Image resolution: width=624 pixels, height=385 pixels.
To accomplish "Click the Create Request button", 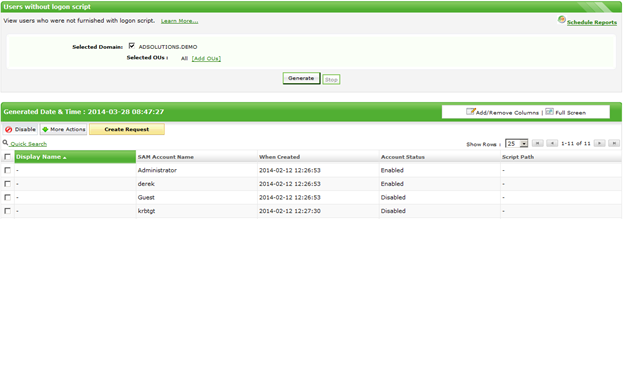I will click(127, 129).
